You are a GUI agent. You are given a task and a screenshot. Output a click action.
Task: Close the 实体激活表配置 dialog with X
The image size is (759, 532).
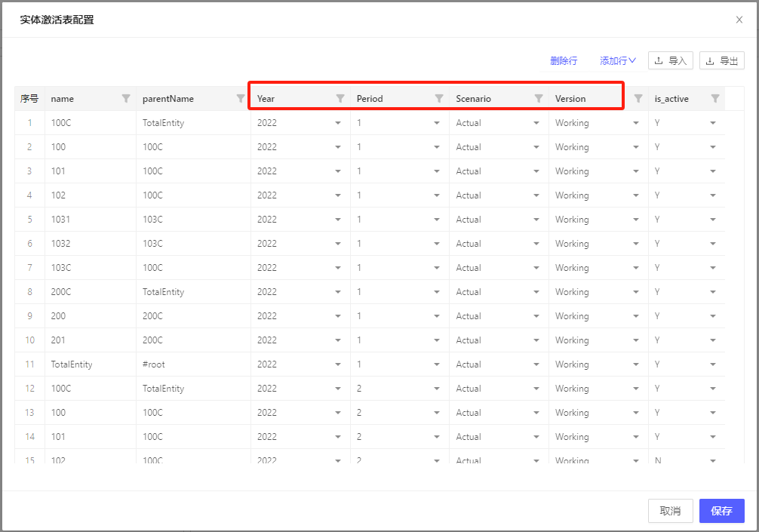(x=739, y=20)
